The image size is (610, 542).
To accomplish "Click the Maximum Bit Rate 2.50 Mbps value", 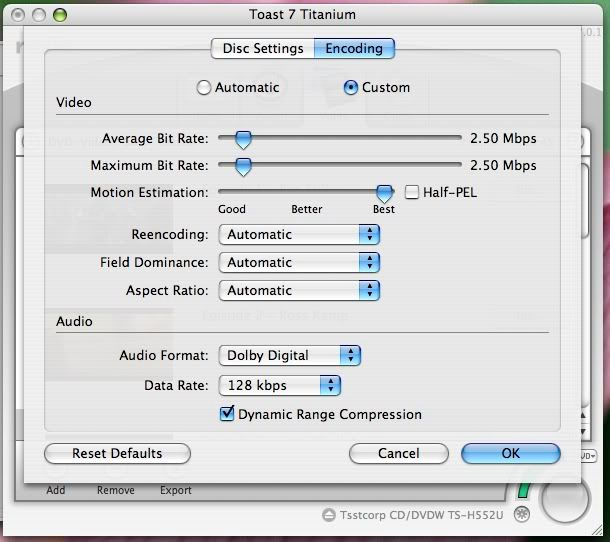I will pos(503,165).
